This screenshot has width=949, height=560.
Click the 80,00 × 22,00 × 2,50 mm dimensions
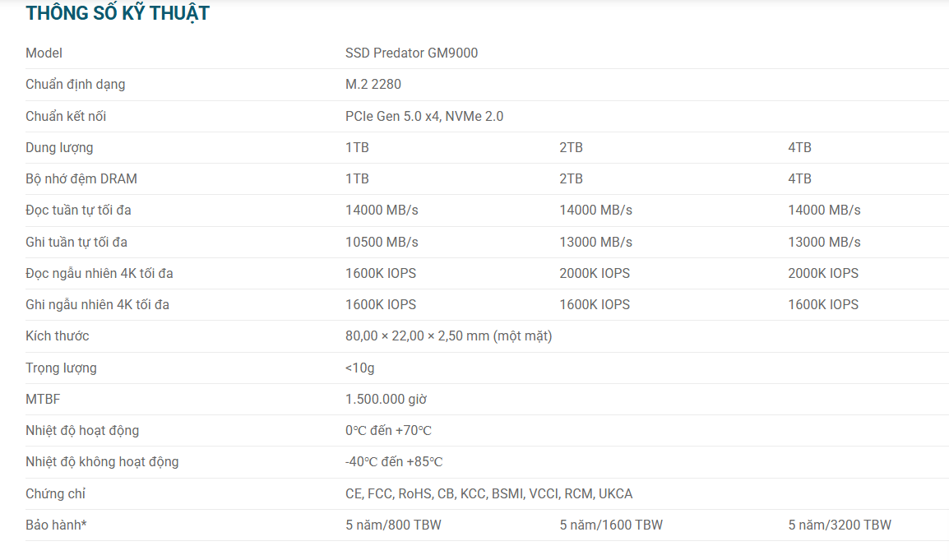pyautogui.click(x=448, y=336)
